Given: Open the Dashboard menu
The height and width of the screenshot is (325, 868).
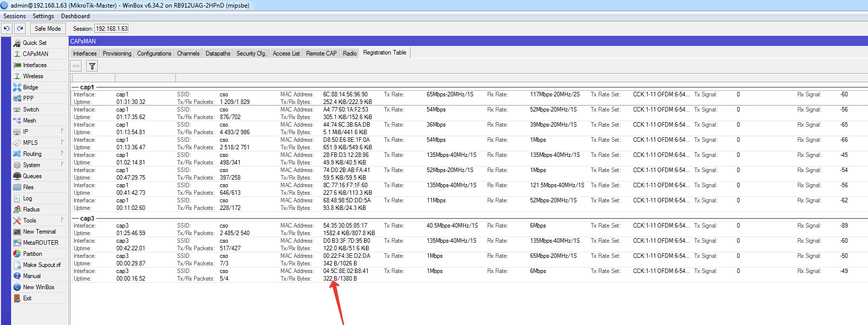Looking at the screenshot, I should tap(75, 16).
